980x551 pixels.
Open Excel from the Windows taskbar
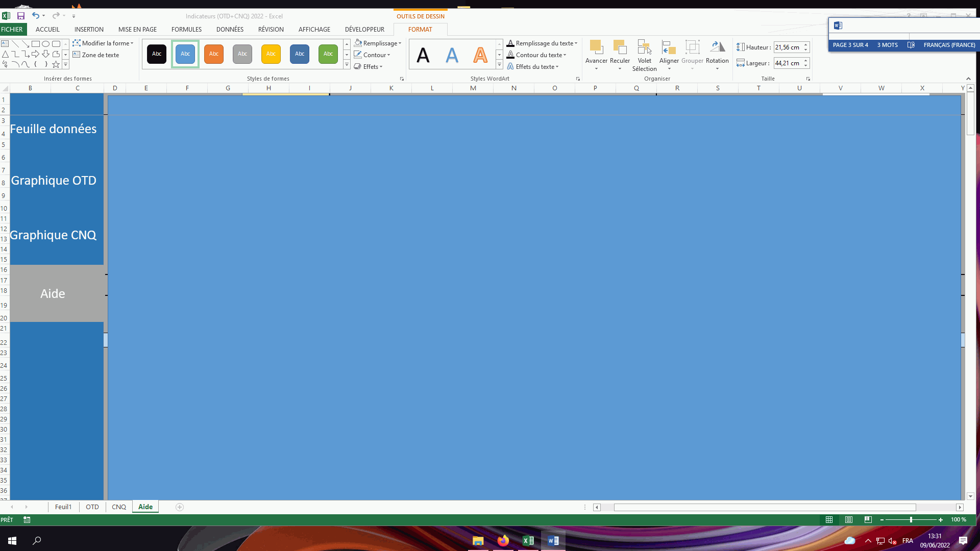528,541
